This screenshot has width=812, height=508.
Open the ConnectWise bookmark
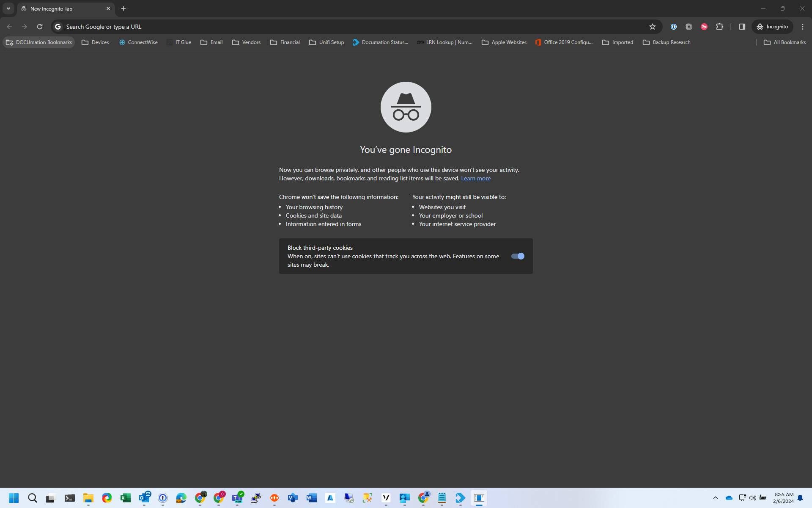138,42
